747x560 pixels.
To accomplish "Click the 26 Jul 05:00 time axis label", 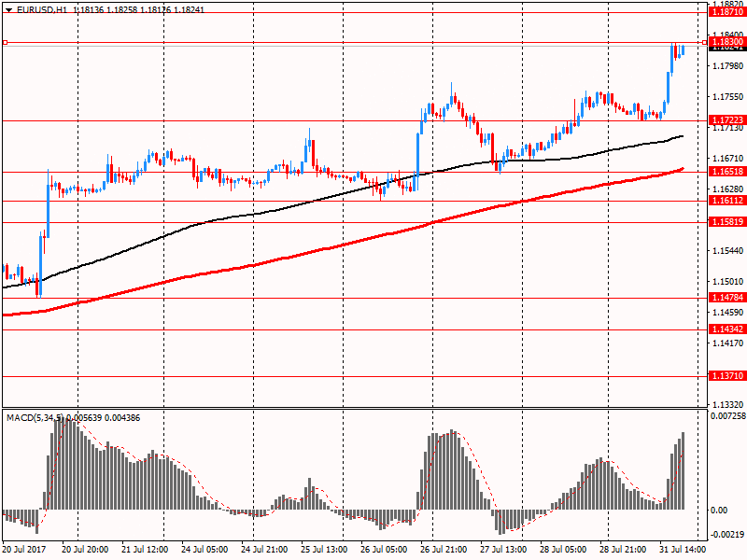I will pyautogui.click(x=384, y=549).
